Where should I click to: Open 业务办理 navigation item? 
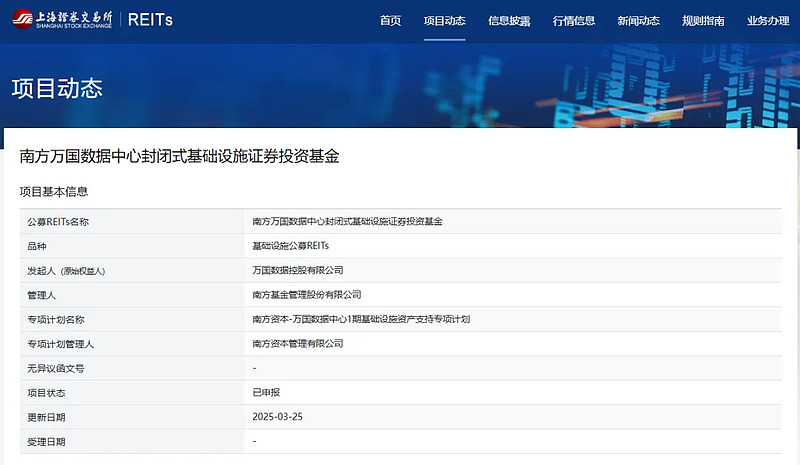768,21
